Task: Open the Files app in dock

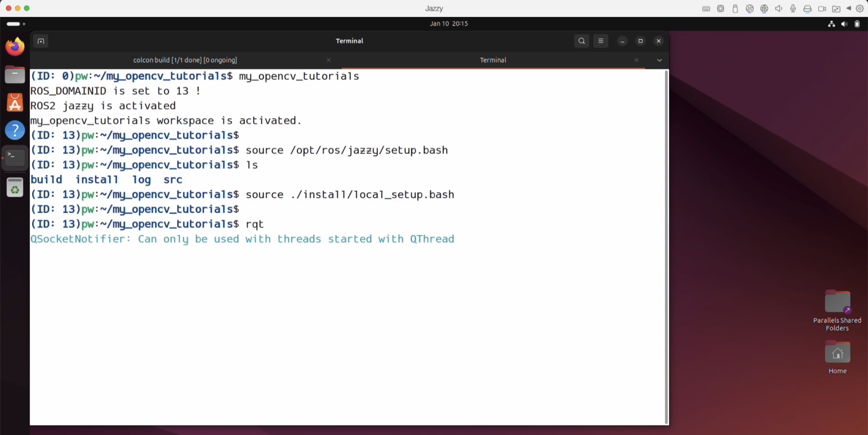Action: coord(15,75)
